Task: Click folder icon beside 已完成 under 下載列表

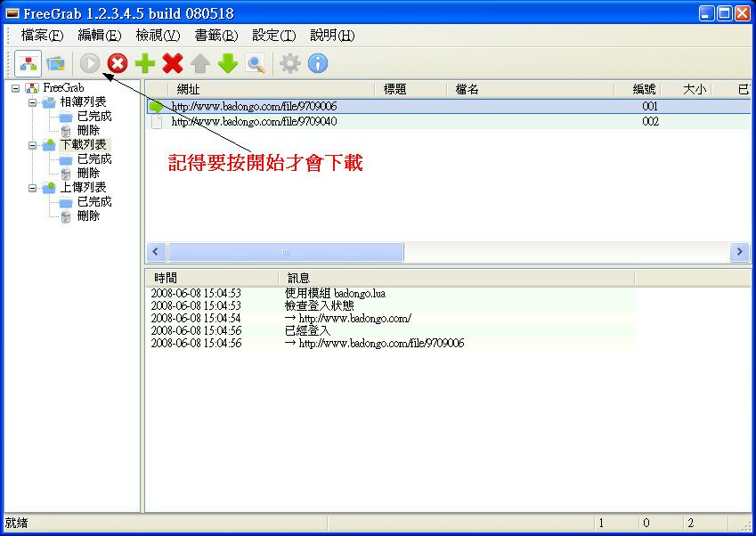Action: pyautogui.click(x=66, y=159)
